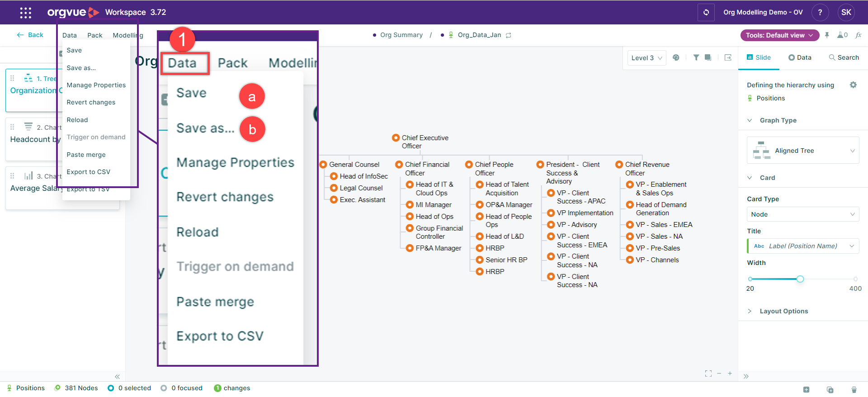This screenshot has width=868, height=397.
Task: Zoom out with the minus icon
Action: (719, 373)
